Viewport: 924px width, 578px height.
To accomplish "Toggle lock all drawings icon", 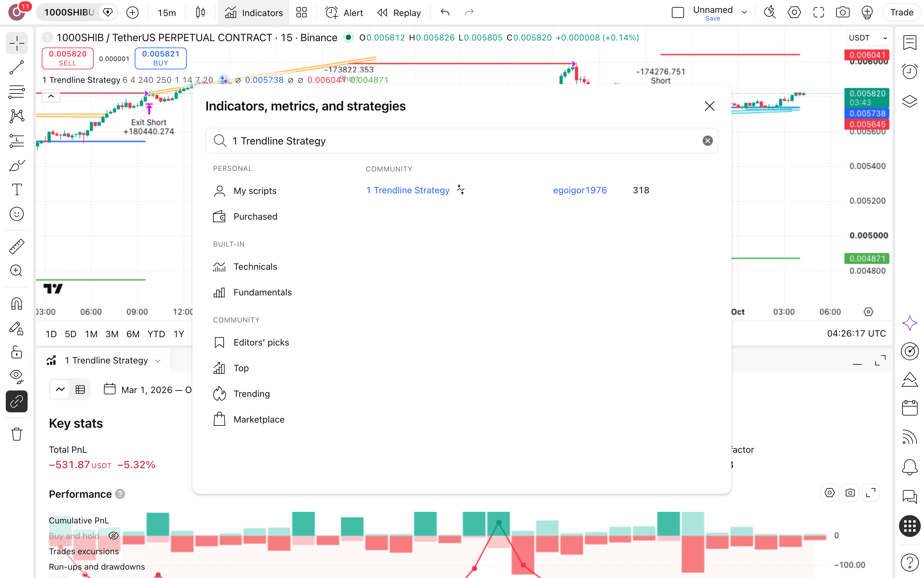I will (x=16, y=352).
